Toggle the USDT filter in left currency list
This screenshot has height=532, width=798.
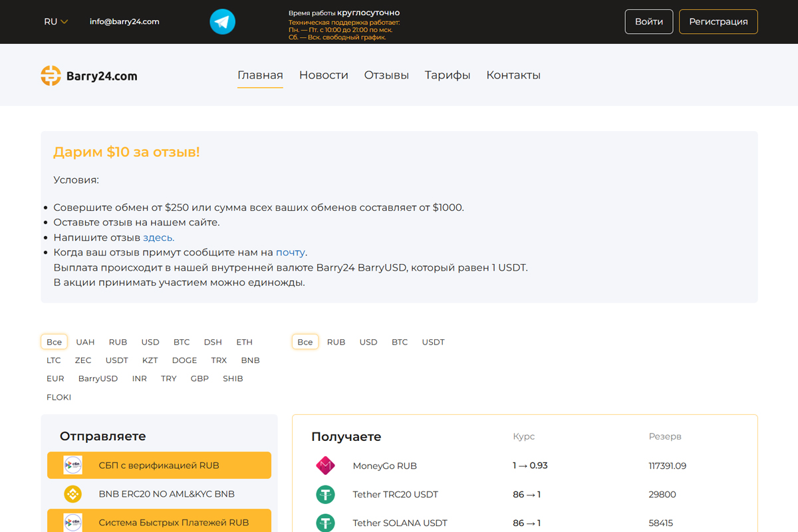[116, 360]
